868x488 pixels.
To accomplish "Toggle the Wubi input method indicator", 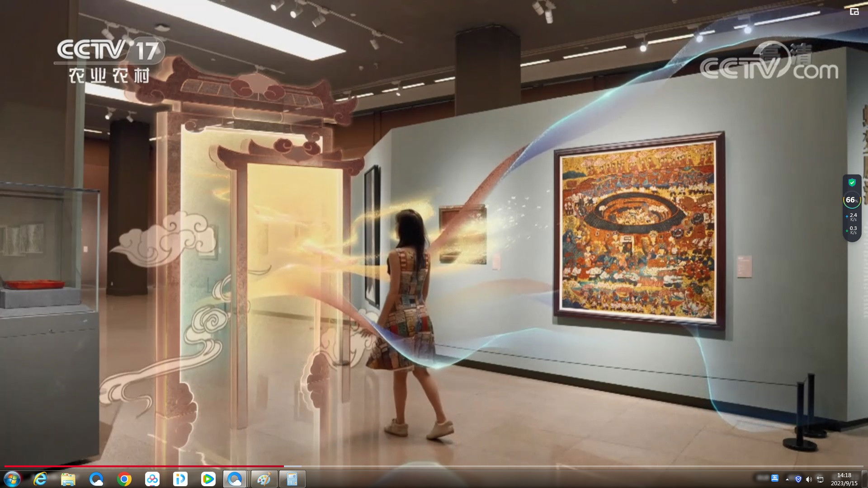I will [775, 479].
